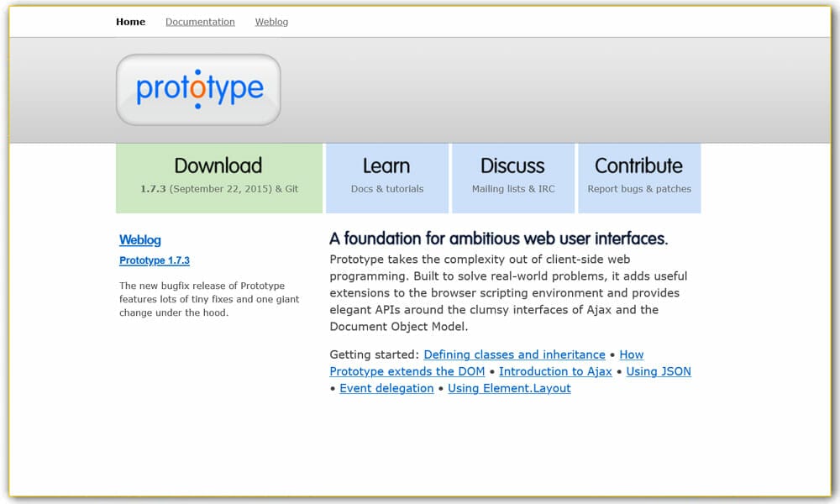Open 'Defining classes and inheritance' guide

coord(514,354)
